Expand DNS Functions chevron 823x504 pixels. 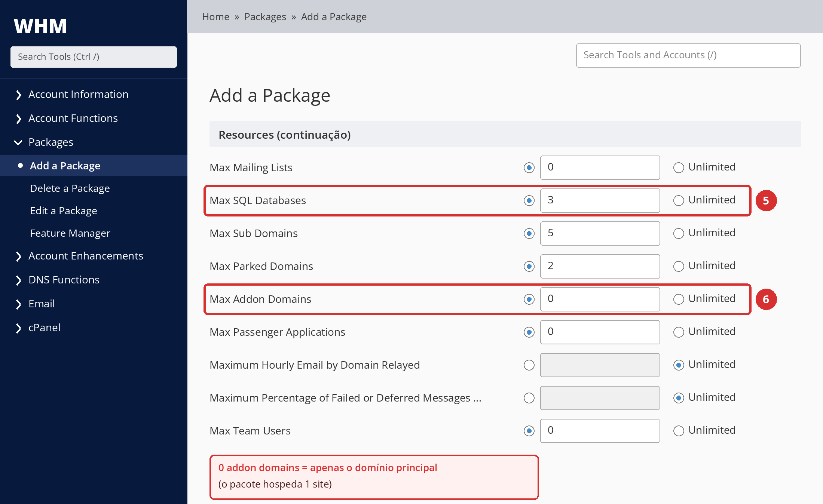tap(18, 280)
